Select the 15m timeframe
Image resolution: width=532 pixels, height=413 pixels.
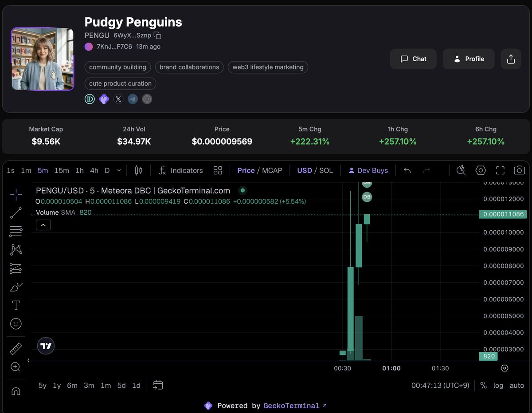(x=62, y=170)
